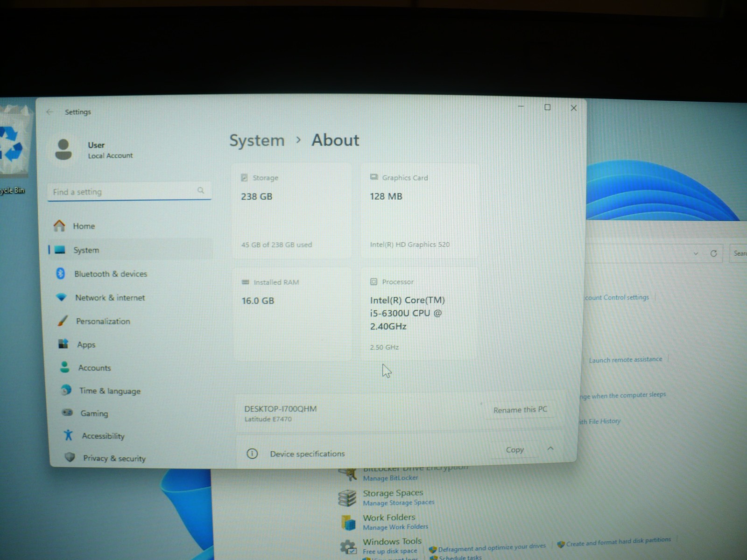Click Create and format hard disk partitions
This screenshot has height=560, width=747.
619,542
